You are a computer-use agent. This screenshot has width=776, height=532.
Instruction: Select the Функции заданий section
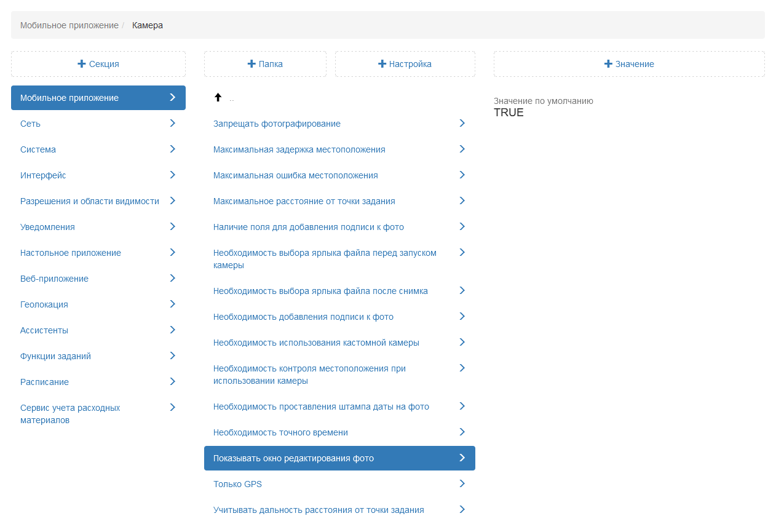pos(98,356)
